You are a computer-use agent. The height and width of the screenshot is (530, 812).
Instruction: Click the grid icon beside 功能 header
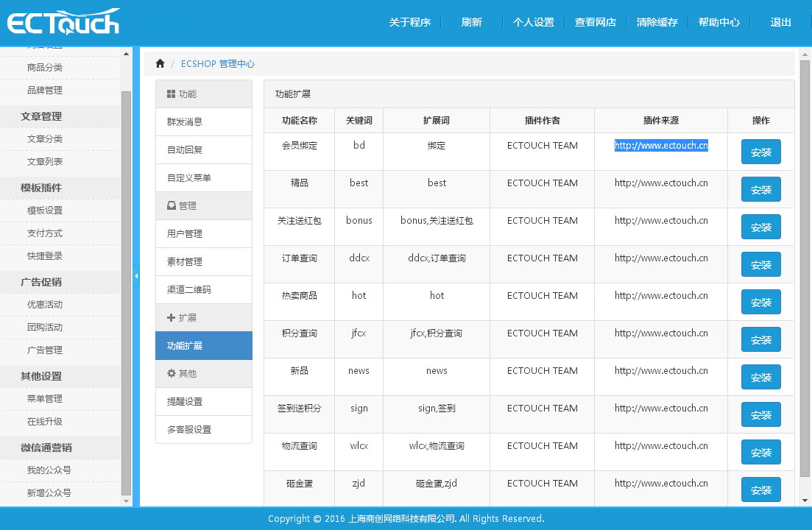[x=170, y=93]
